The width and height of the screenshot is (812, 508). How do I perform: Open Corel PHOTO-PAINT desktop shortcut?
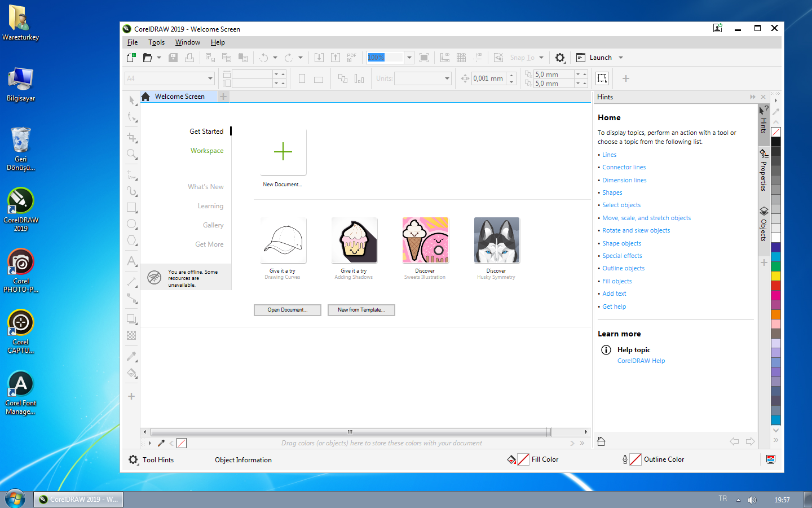(21, 271)
